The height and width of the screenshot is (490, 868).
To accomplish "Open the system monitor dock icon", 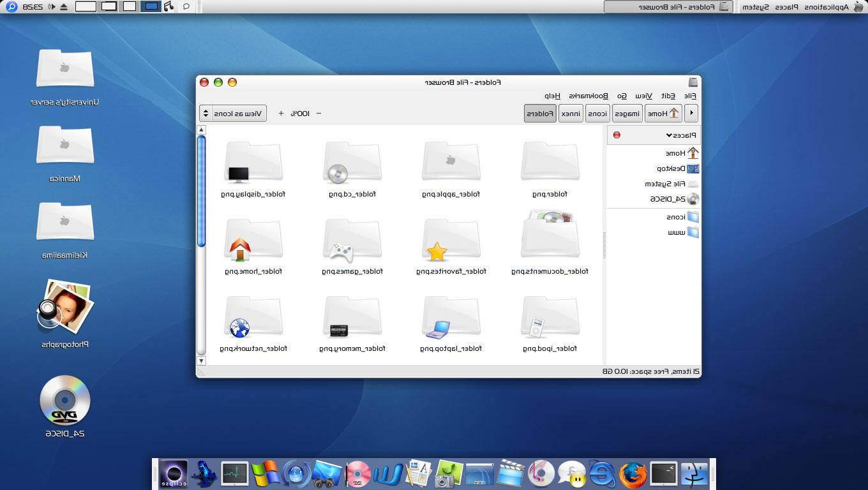I will [x=235, y=474].
